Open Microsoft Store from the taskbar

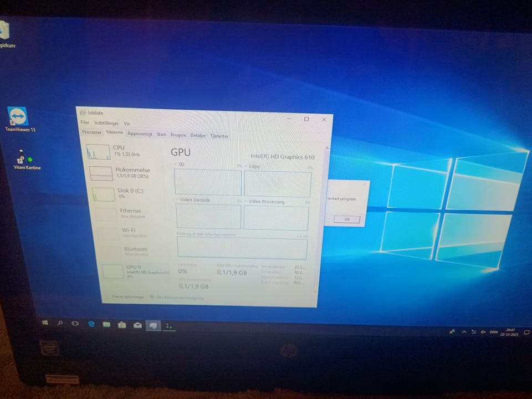pyautogui.click(x=122, y=325)
